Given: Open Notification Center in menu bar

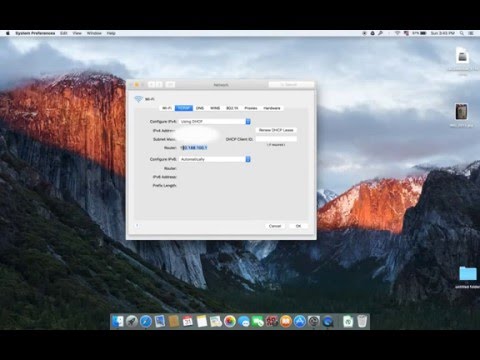Looking at the screenshot, I should click(x=471, y=33).
